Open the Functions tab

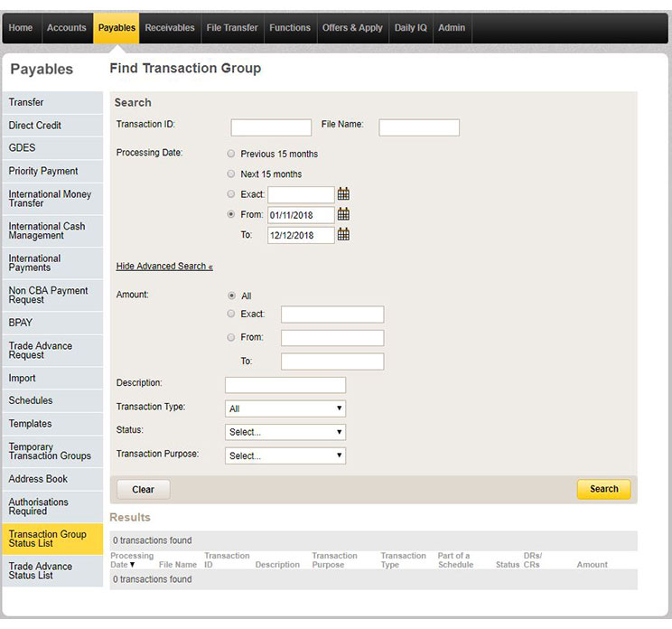(x=290, y=28)
